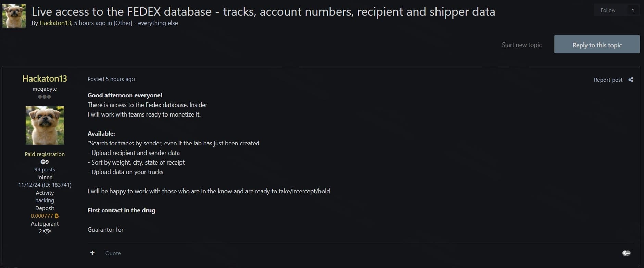The width and height of the screenshot is (644, 268).
Task: View the 99 posts by this member
Action: click(x=45, y=169)
